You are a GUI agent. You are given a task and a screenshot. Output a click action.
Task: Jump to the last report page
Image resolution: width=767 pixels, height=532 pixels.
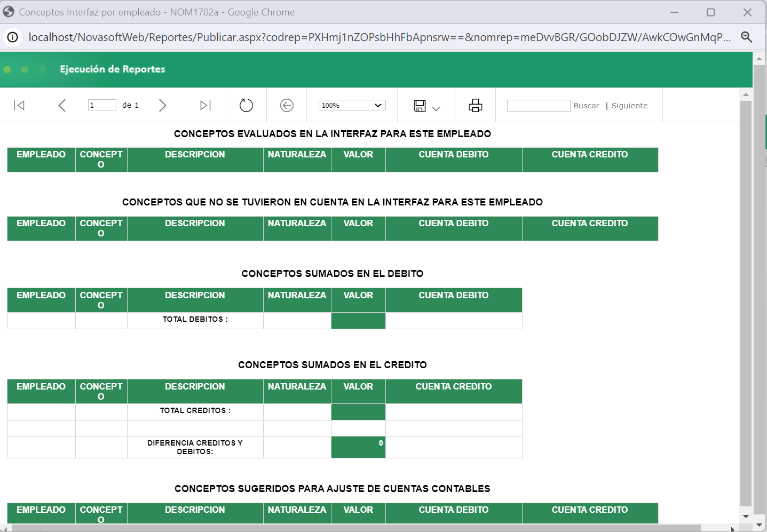coord(204,105)
